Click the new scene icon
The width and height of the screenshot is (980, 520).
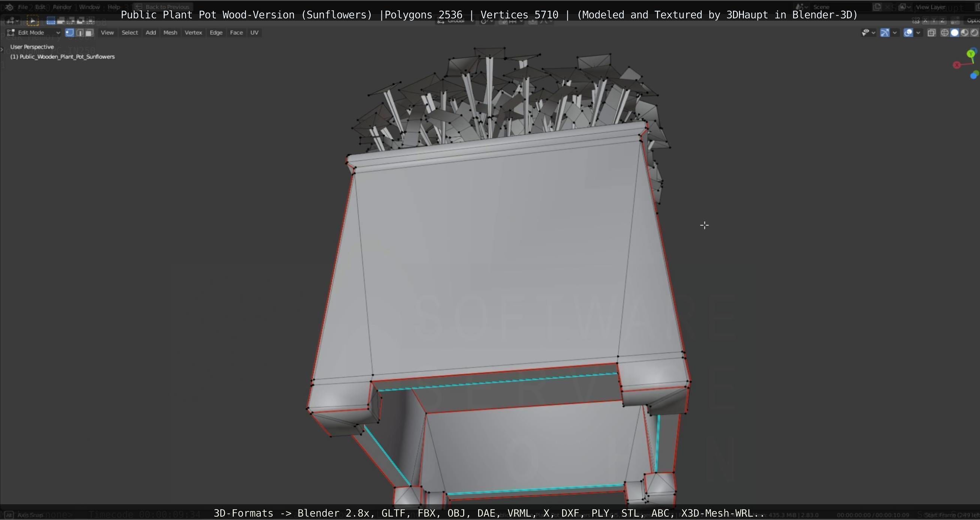pyautogui.click(x=877, y=7)
